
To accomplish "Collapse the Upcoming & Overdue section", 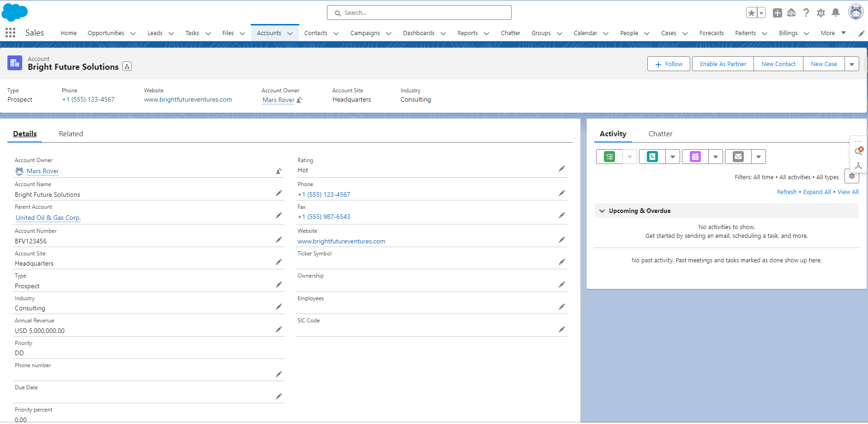I will 602,211.
